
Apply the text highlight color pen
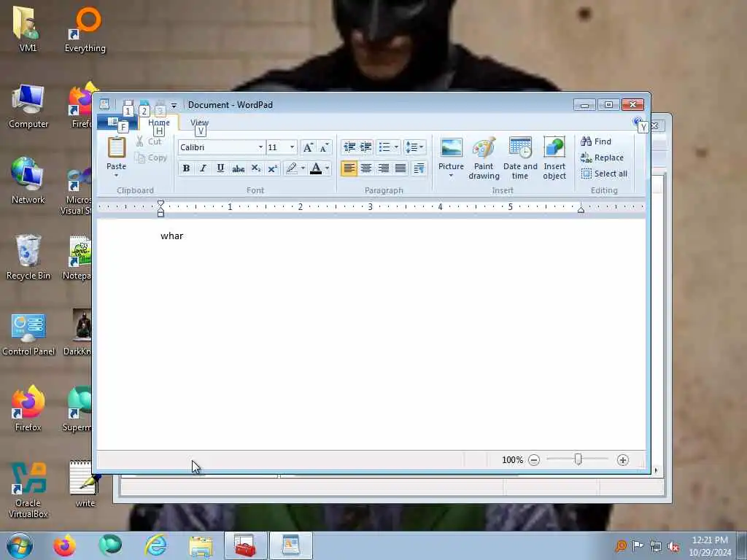(x=291, y=168)
